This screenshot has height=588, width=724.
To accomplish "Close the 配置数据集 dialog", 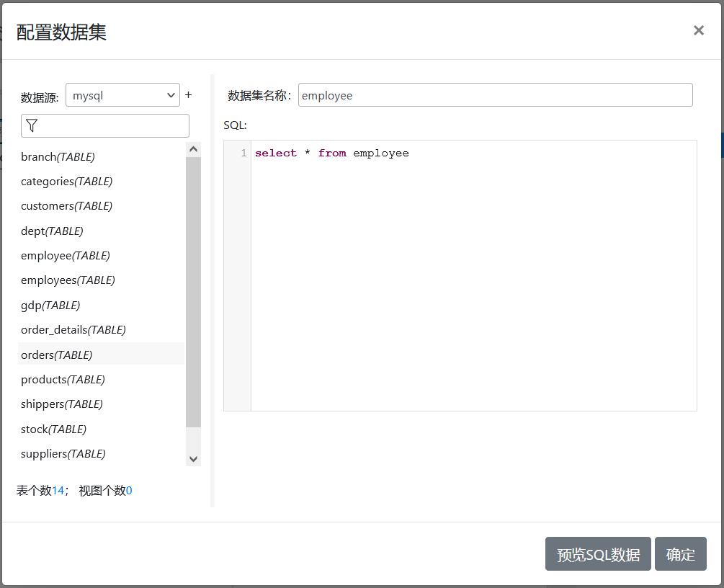I will (x=699, y=30).
